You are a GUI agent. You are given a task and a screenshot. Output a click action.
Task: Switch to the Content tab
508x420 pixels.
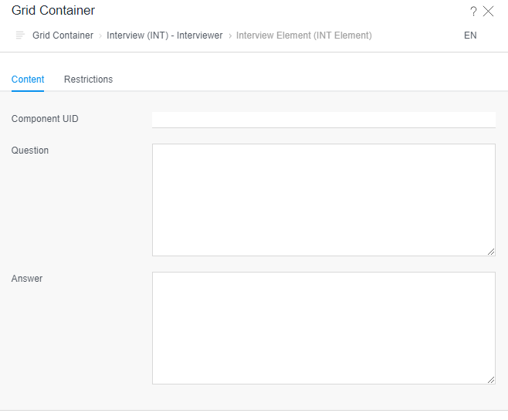[28, 80]
